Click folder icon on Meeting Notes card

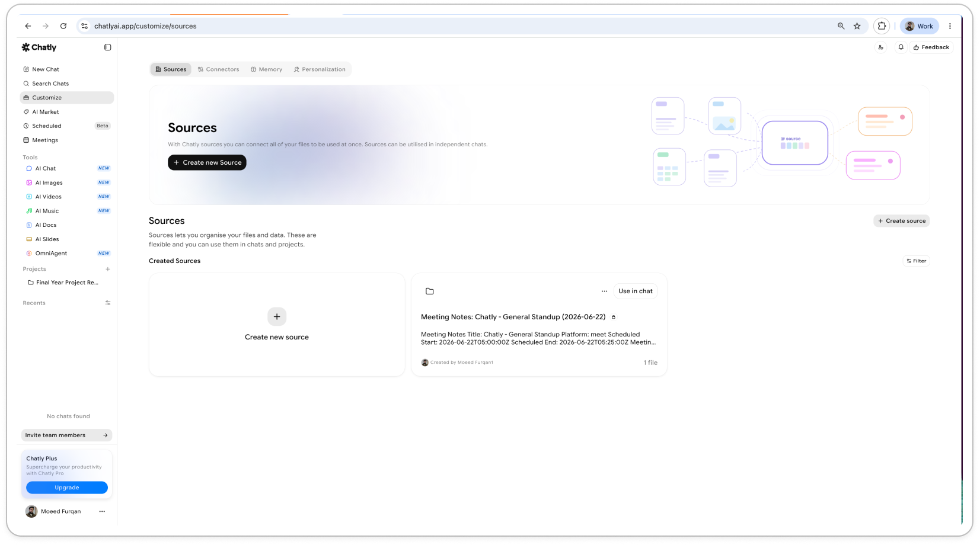coord(430,291)
